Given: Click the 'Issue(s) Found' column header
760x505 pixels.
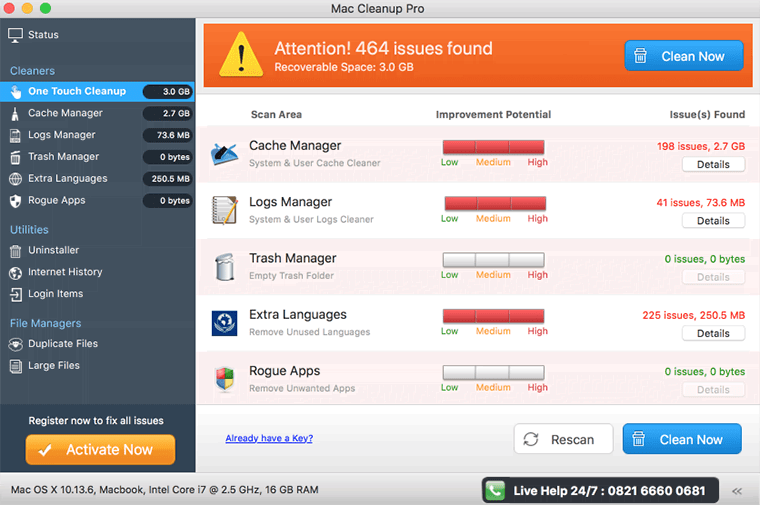Looking at the screenshot, I should [x=707, y=114].
